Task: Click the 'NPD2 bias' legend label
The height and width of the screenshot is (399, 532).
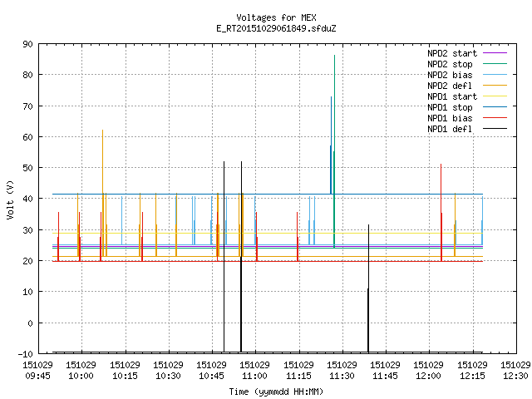Action: pyautogui.click(x=450, y=75)
